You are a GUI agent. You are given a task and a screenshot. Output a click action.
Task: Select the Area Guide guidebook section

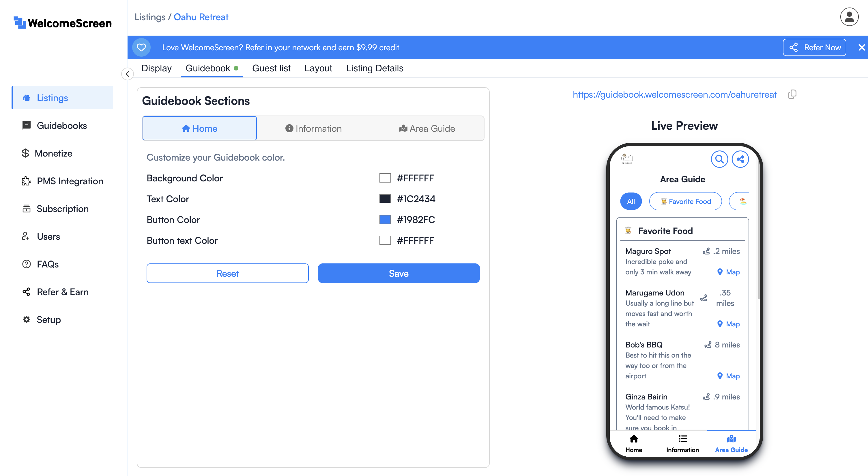427,128
